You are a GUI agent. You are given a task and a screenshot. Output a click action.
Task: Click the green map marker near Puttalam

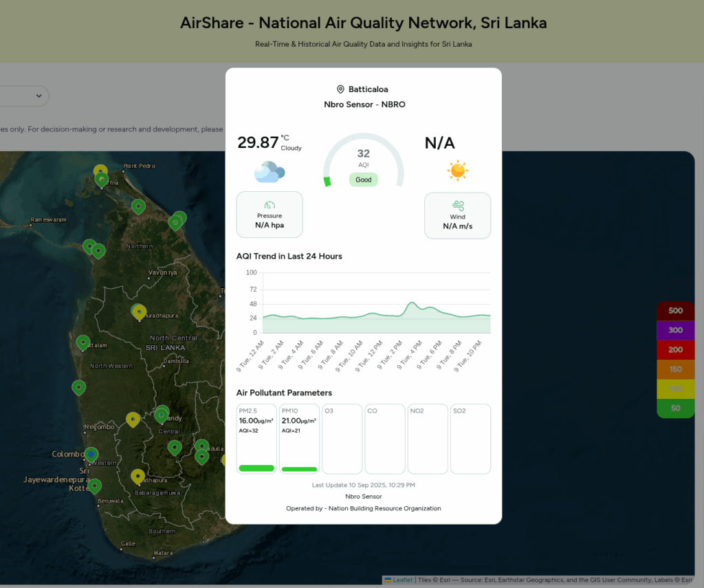[x=83, y=342]
